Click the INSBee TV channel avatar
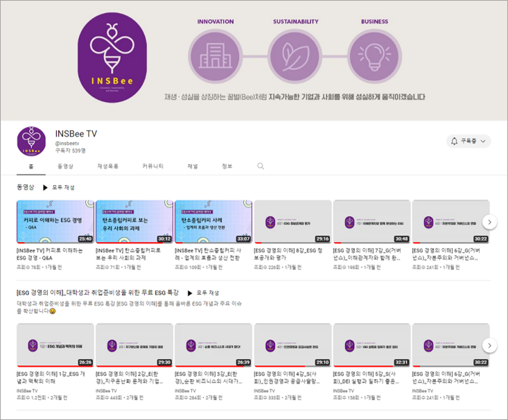 pos(31,141)
